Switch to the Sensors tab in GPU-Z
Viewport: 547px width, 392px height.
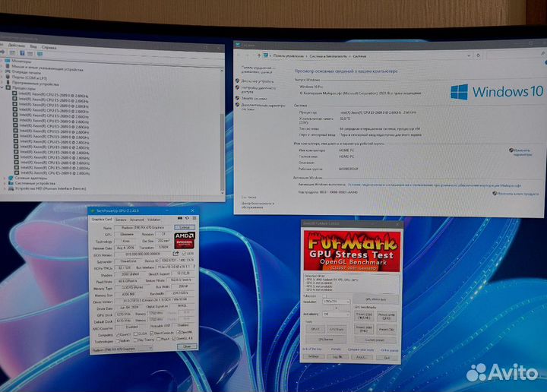pyautogui.click(x=122, y=219)
